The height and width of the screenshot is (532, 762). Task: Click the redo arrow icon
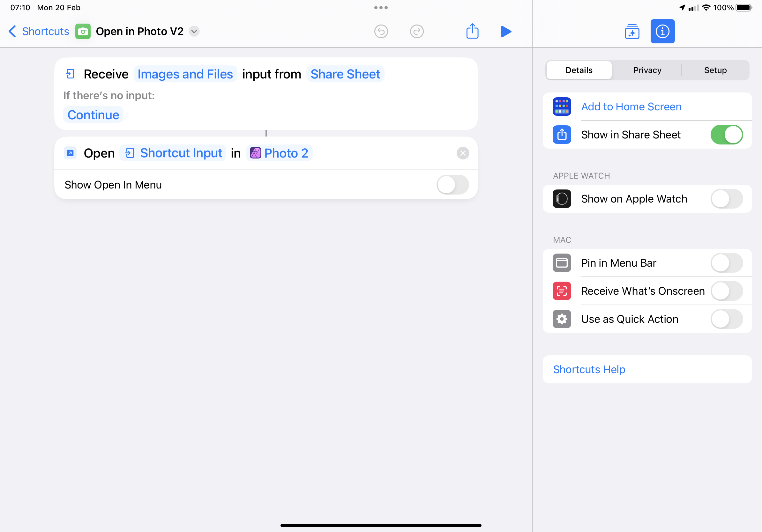point(417,32)
